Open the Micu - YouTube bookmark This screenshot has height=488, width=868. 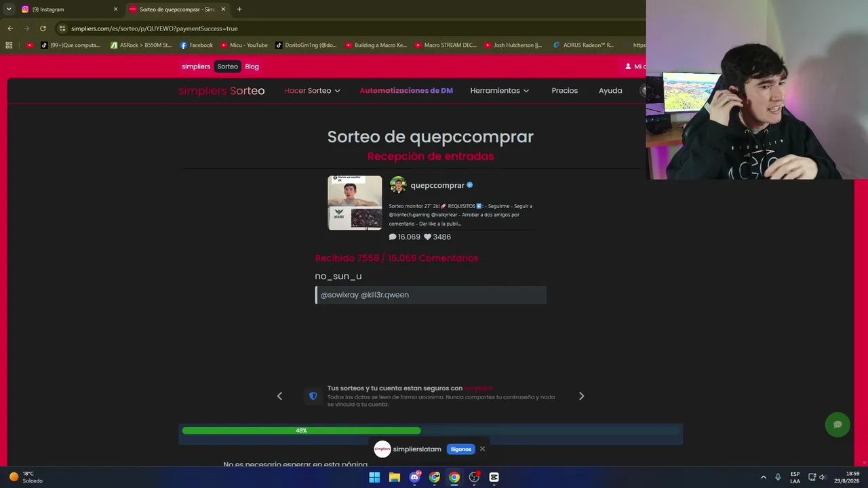(x=244, y=45)
